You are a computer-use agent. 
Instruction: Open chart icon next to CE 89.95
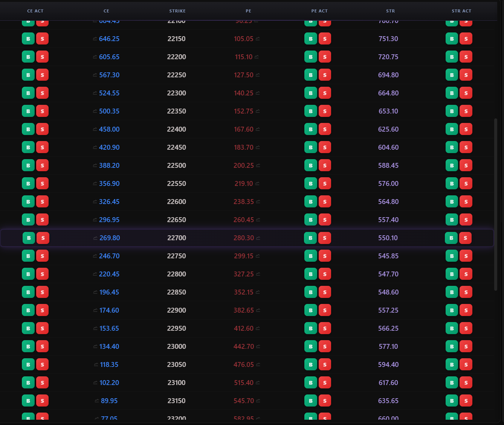pos(97,401)
